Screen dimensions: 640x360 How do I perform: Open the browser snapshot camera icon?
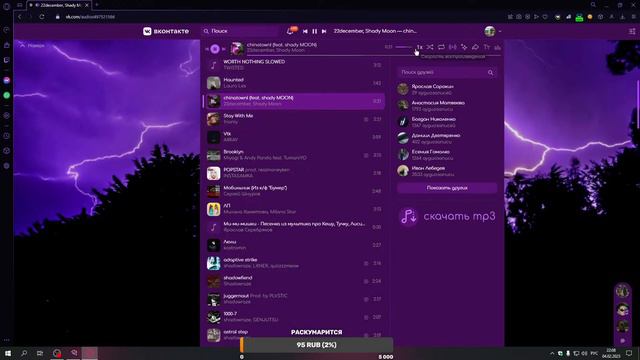point(519,17)
